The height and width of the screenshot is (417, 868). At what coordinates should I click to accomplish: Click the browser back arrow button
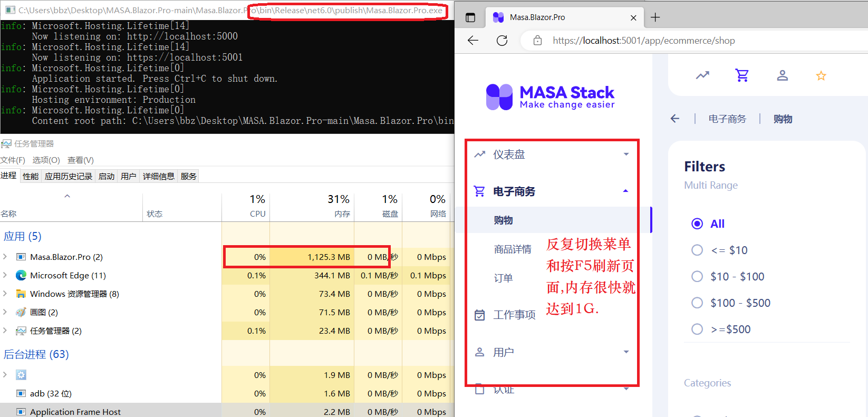(473, 41)
